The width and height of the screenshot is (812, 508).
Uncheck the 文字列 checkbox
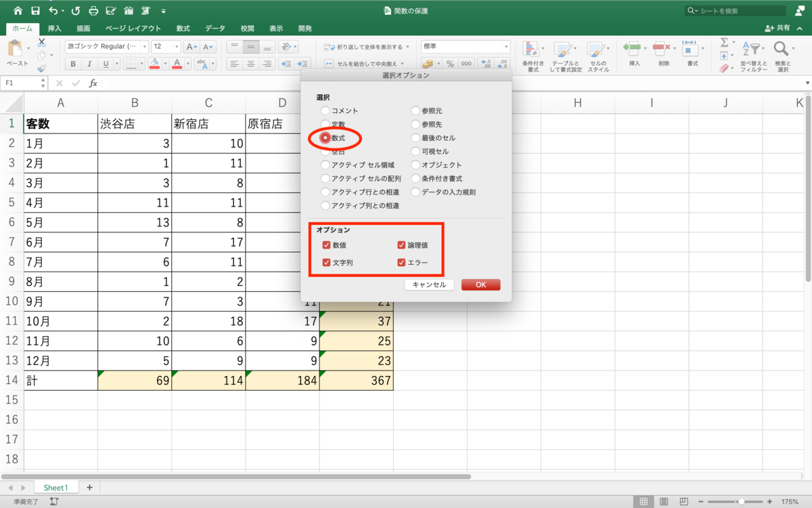[x=327, y=262]
